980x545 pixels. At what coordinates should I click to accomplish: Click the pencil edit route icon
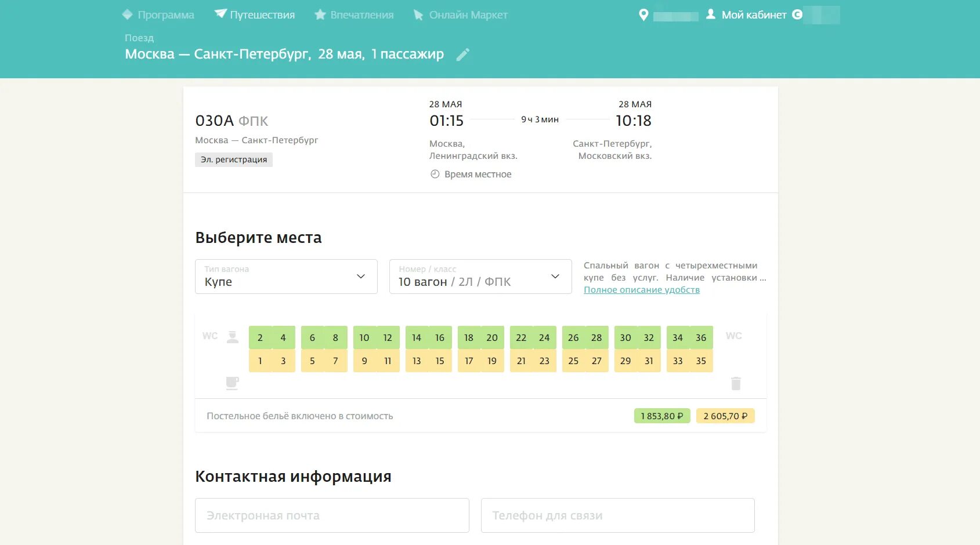click(x=462, y=54)
